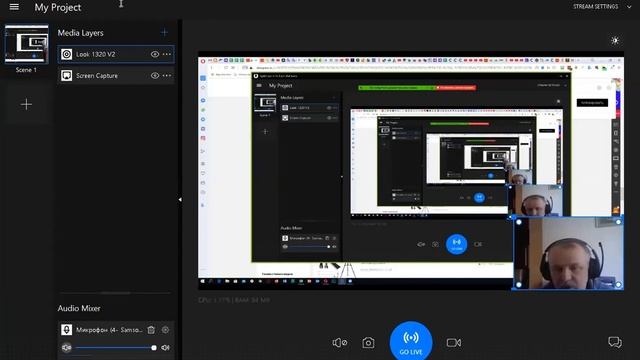Click the Screen Capture layer type icon
Image resolution: width=640 pixels, height=360 pixels.
coord(67,76)
